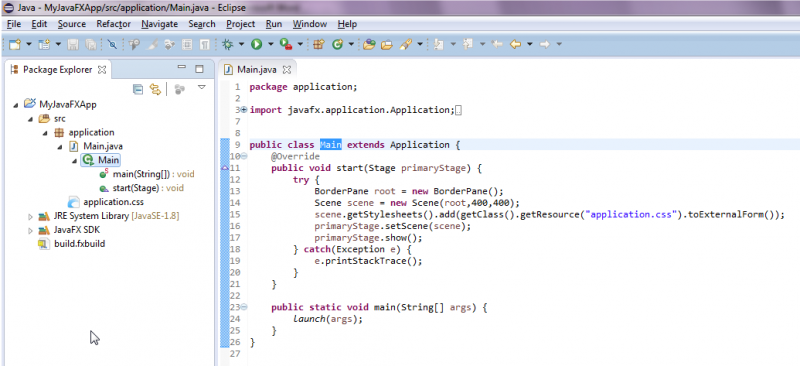Select main(String[]) method in tree
Screen dimensions: 800x366
[x=147, y=174]
